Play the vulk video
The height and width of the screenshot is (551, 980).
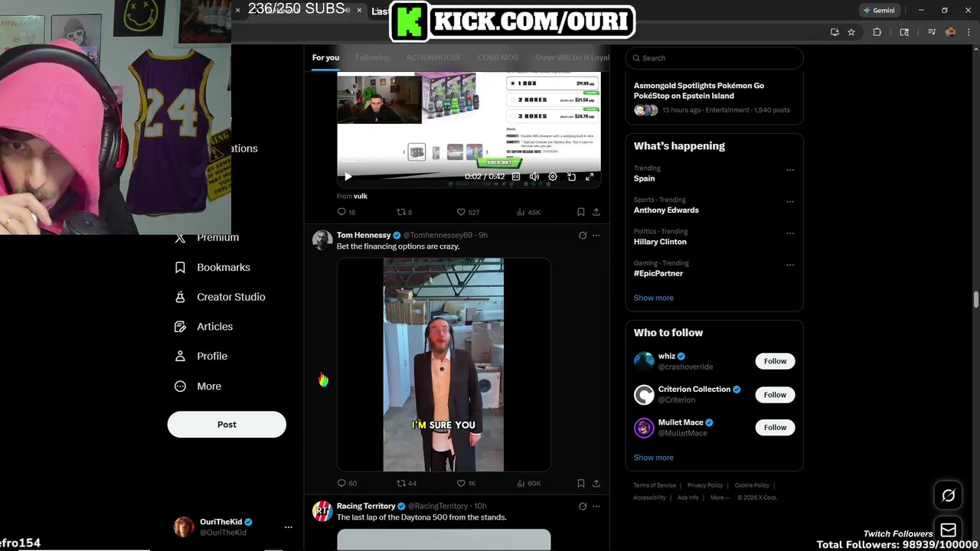[x=348, y=177]
